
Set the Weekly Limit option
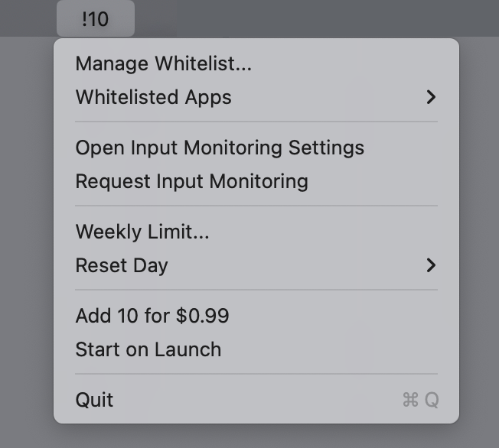(142, 232)
